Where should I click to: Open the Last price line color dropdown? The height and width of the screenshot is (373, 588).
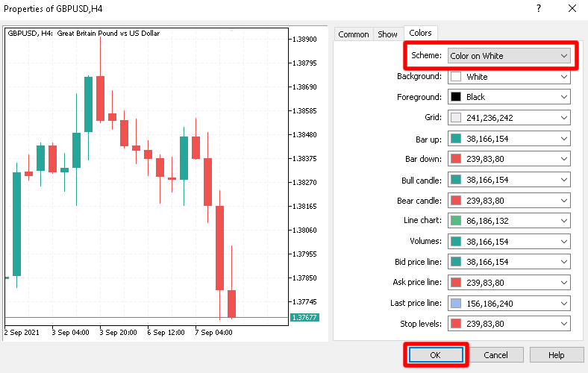pos(509,304)
